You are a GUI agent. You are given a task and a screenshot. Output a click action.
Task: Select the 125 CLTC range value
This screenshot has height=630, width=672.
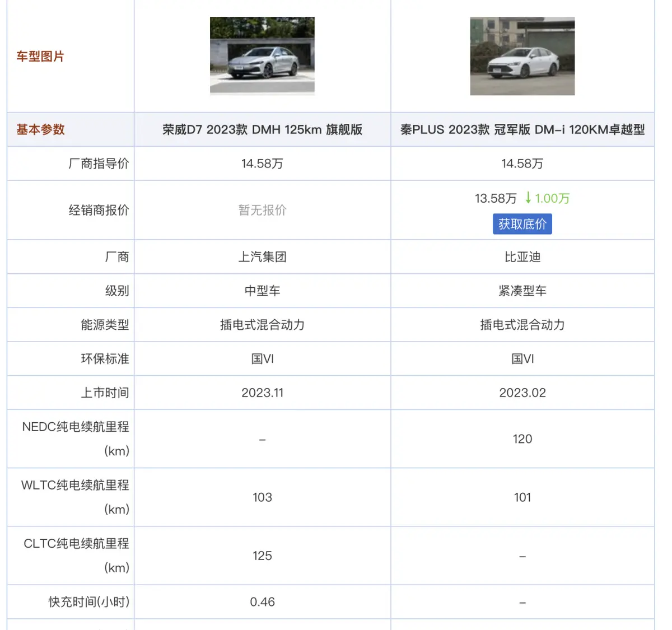tap(262, 556)
